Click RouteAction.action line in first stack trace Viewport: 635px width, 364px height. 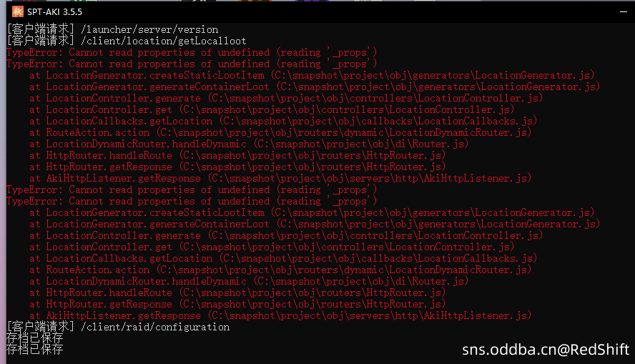280,132
